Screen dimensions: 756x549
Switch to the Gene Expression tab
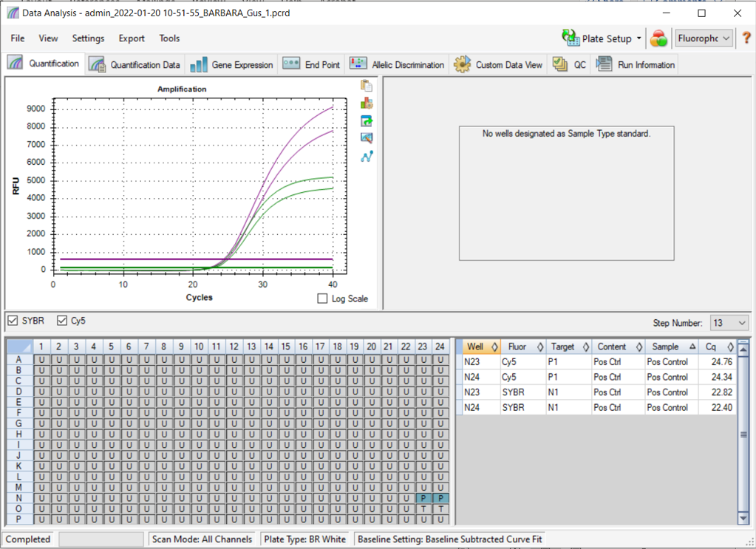tap(232, 65)
